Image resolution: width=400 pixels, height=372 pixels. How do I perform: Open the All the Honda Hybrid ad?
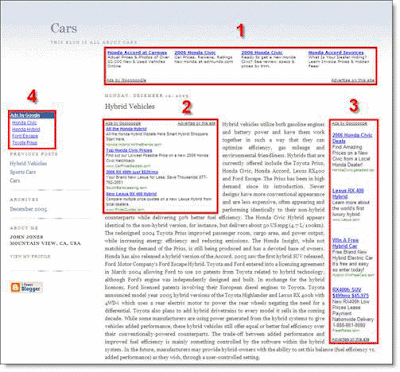click(126, 129)
